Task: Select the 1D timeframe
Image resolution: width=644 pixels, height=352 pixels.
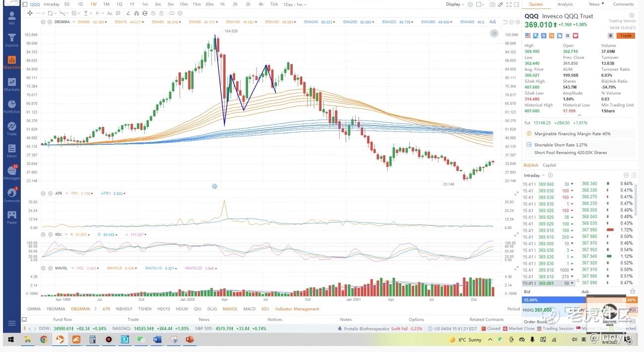Action: tap(80, 4)
